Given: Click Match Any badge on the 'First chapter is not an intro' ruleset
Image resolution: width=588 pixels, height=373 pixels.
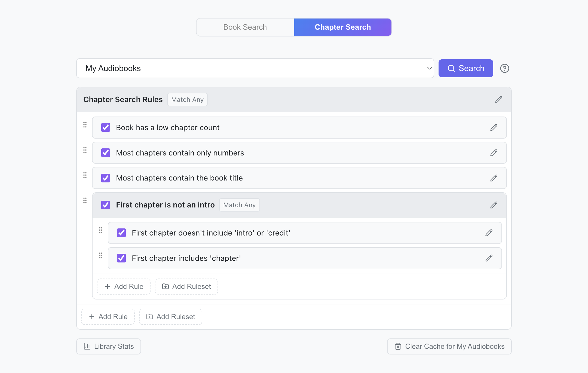Looking at the screenshot, I should [239, 205].
